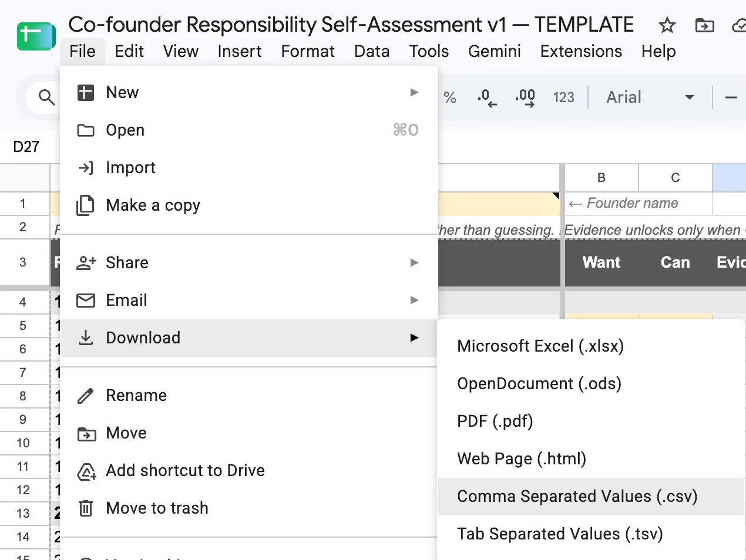Click the download arrow icon

(x=86, y=338)
